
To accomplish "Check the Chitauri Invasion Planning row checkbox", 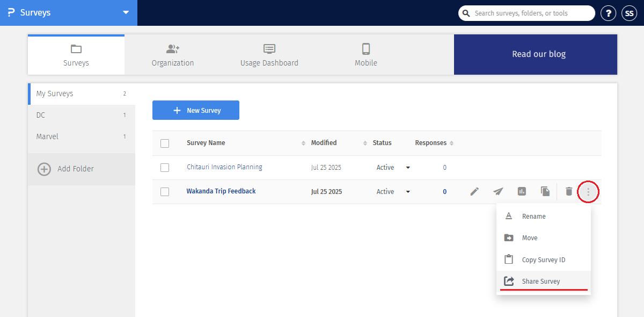I will tap(165, 168).
